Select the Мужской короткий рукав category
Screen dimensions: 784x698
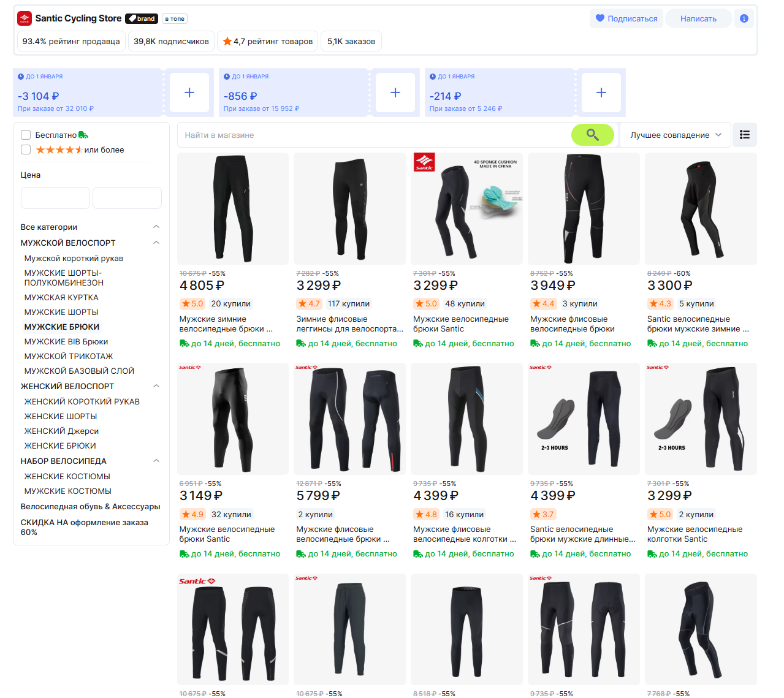coord(74,259)
